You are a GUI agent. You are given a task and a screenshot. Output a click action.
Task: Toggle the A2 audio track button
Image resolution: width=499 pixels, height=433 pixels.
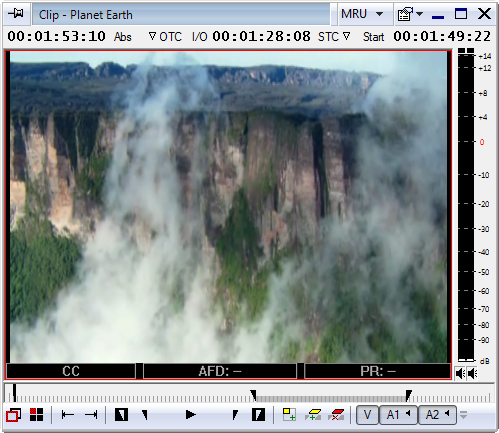click(x=437, y=415)
